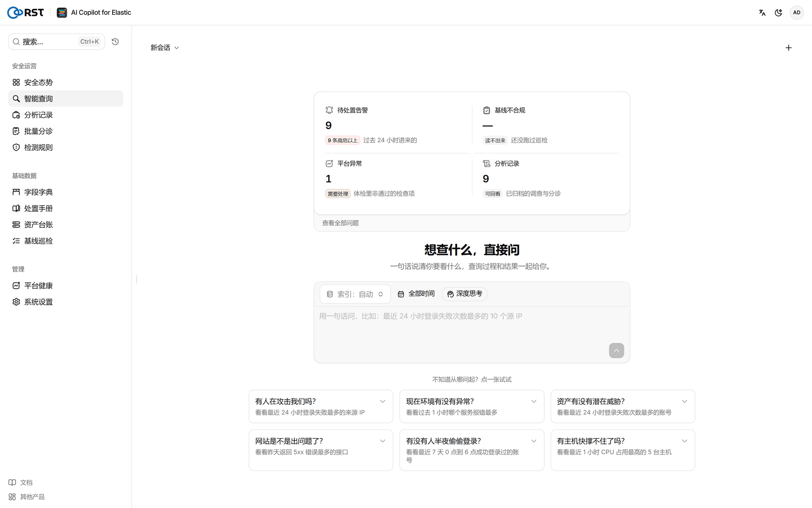Click 看看最近 1 小时 CPU 占用最高的 5 台主机
Screen dimensions: 812x508
point(614,452)
